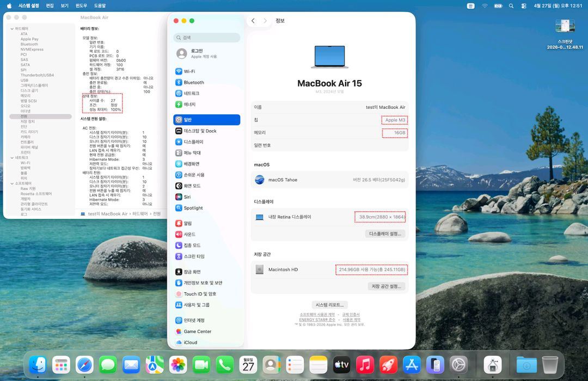Open Control Center in menu bar

[x=524, y=5]
